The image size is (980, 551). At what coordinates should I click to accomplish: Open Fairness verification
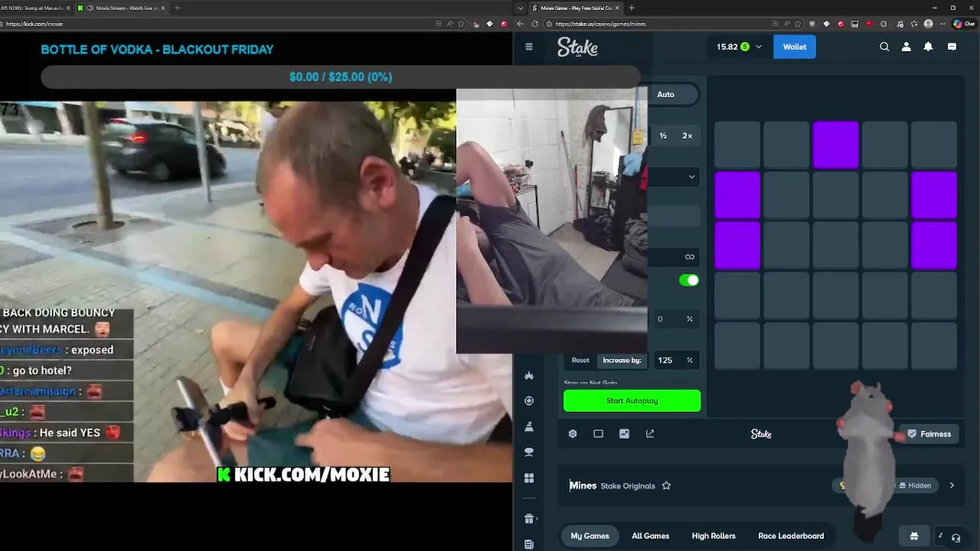928,434
